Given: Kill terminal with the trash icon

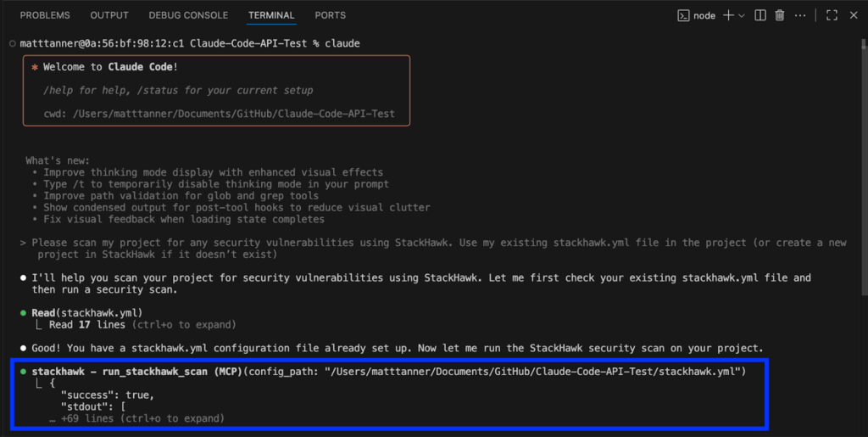Looking at the screenshot, I should 780,15.
